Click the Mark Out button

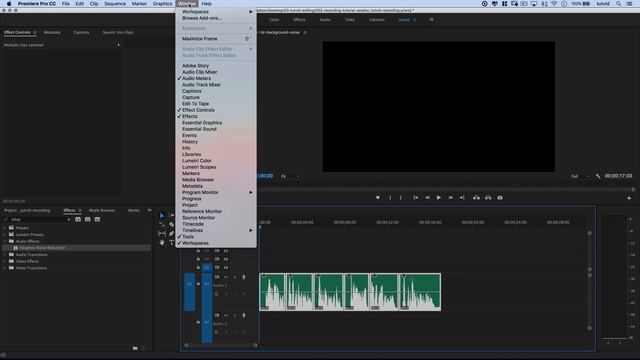pos(401,198)
